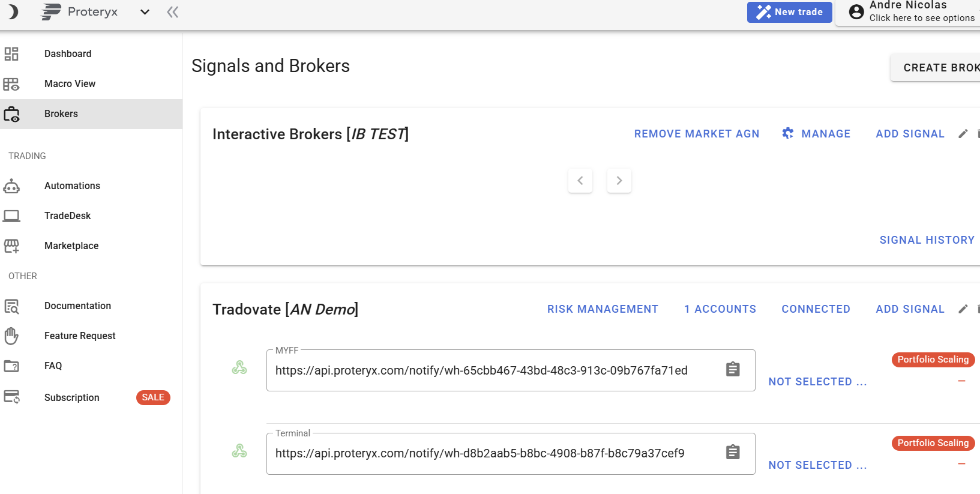Edit Tradovate broker with pencil icon
980x494 pixels.
click(963, 309)
